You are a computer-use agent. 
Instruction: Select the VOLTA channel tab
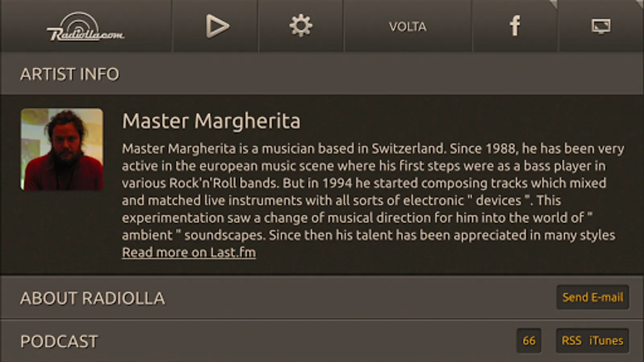[x=407, y=27]
